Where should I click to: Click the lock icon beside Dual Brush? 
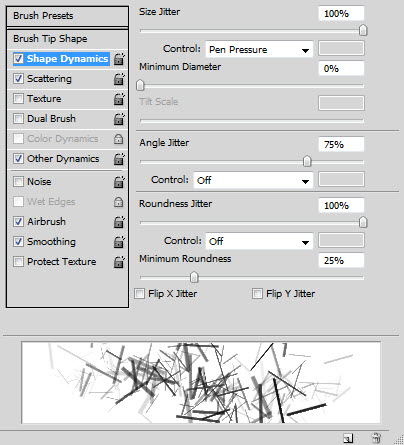(119, 119)
